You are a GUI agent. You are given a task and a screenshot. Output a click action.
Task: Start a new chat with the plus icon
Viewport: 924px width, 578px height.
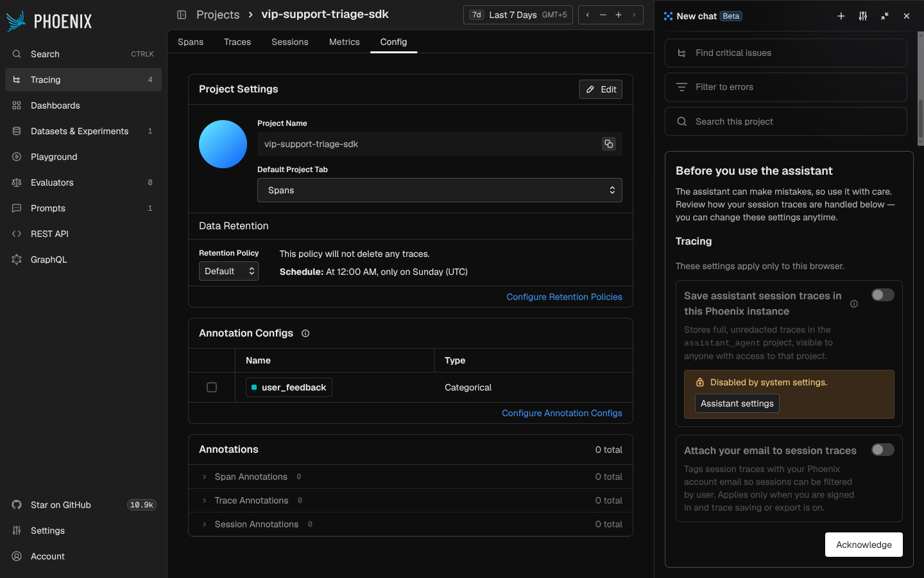[841, 16]
